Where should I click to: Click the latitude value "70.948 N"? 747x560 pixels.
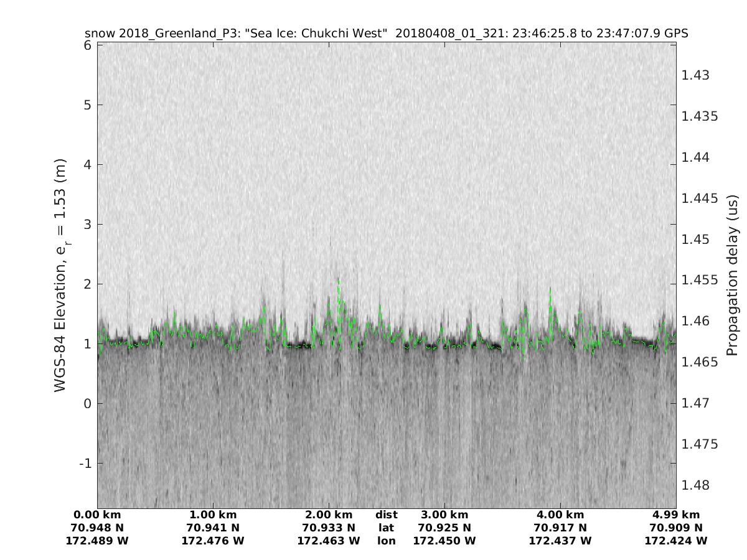97,528
